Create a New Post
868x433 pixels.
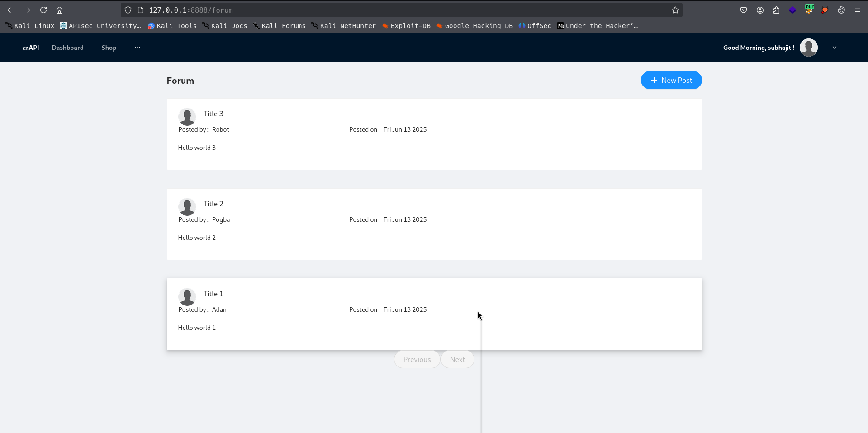point(671,80)
